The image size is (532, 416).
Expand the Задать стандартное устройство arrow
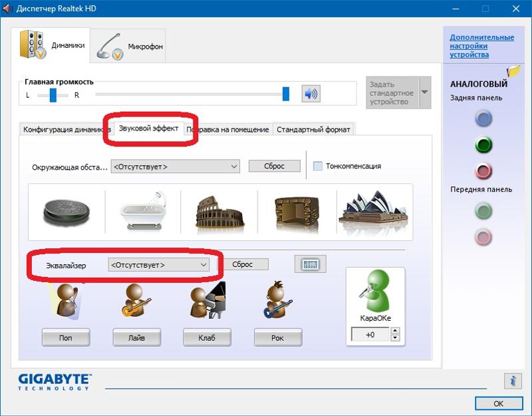pyautogui.click(x=425, y=93)
